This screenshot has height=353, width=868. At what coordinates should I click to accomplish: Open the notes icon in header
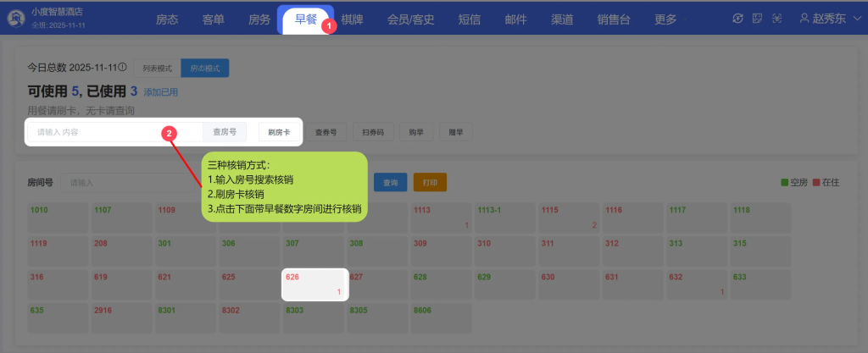(757, 19)
